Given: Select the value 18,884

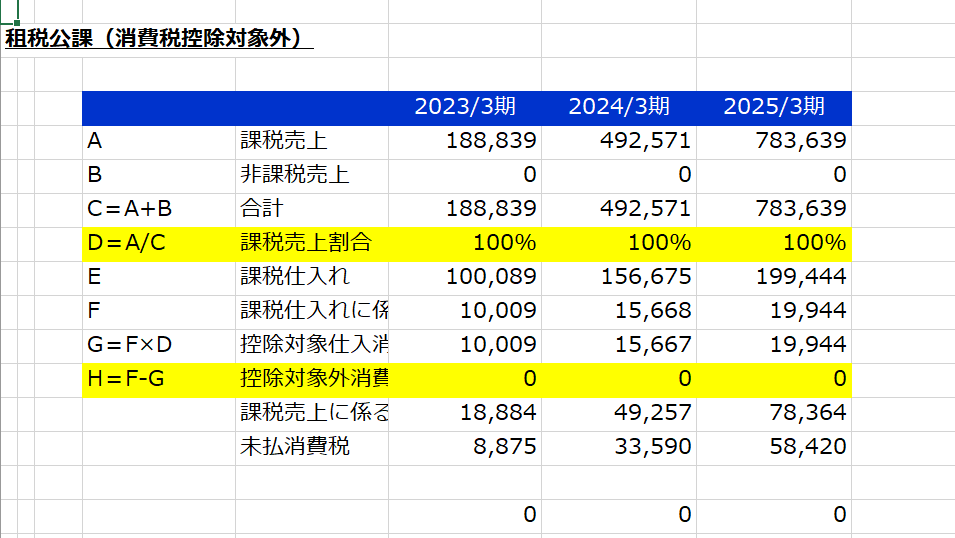Looking at the screenshot, I should (x=465, y=413).
